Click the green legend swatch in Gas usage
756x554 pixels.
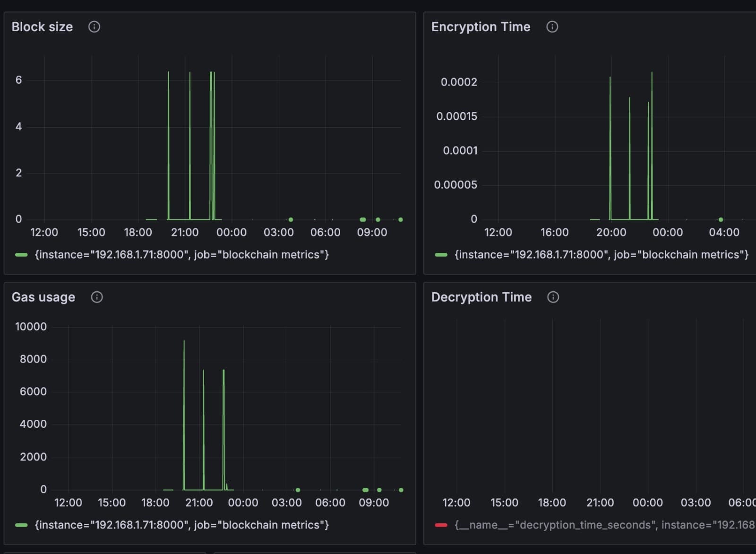tap(21, 525)
